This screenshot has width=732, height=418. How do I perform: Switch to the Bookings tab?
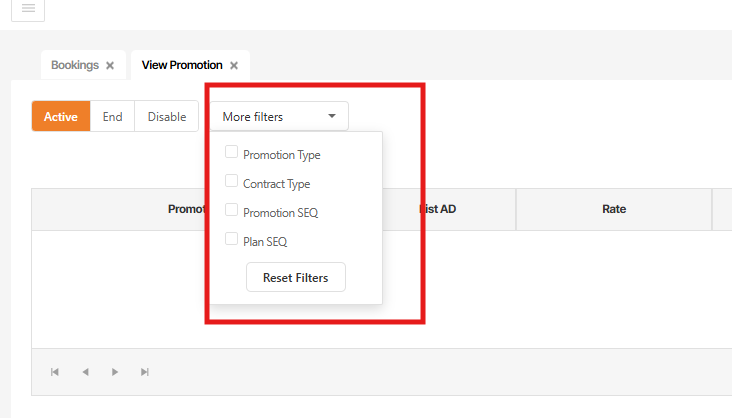pos(75,65)
